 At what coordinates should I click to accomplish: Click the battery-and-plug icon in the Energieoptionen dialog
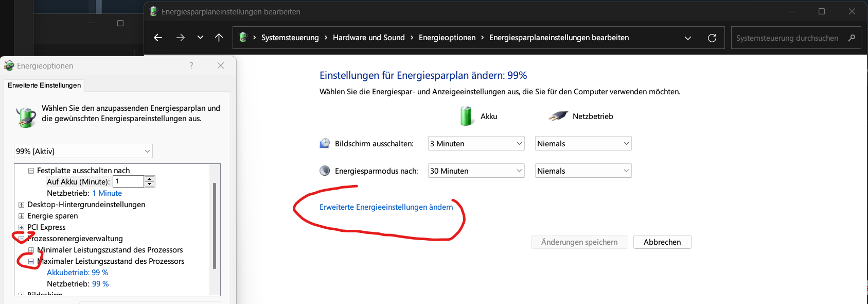(x=26, y=117)
